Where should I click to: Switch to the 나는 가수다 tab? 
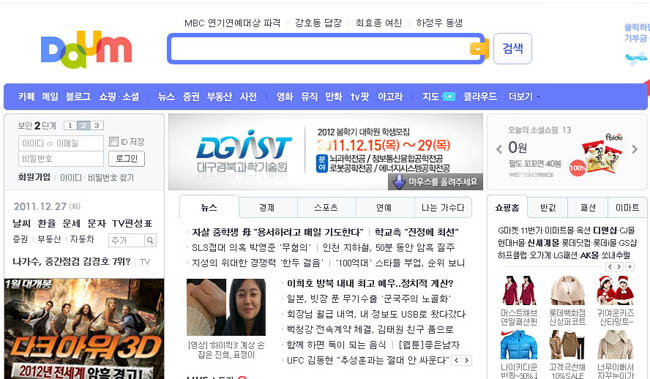coord(443,207)
